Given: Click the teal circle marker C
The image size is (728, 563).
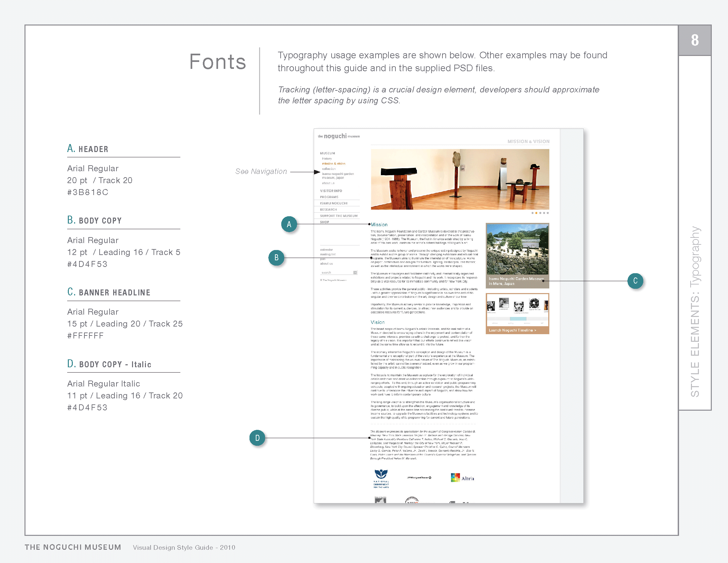Looking at the screenshot, I should pyautogui.click(x=635, y=281).
